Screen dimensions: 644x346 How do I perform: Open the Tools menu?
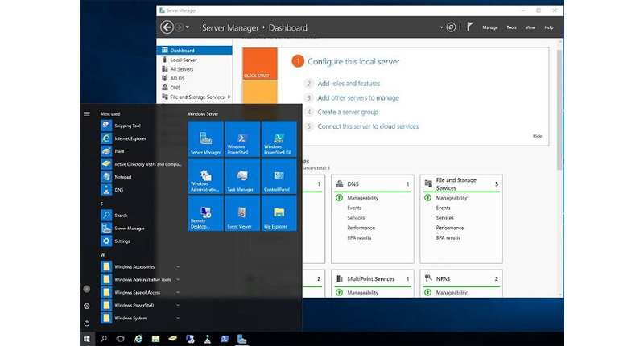(x=511, y=27)
